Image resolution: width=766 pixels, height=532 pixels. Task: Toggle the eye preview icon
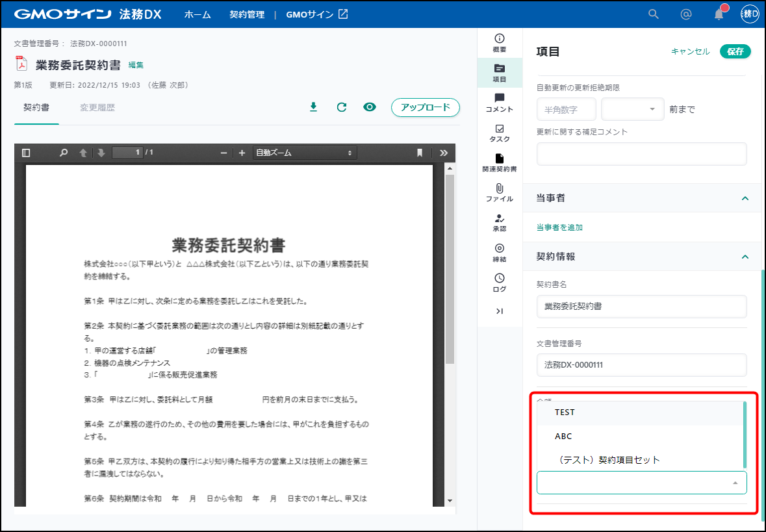[370, 107]
